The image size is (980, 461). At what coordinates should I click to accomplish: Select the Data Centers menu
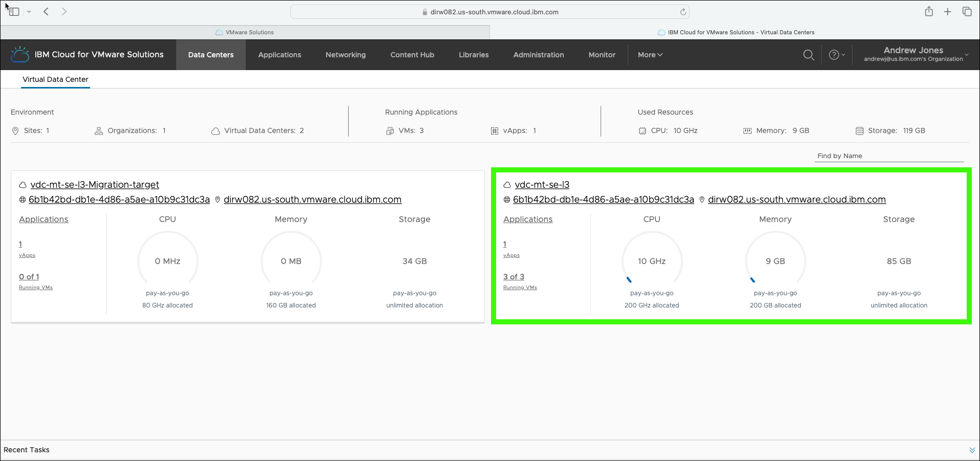[211, 55]
